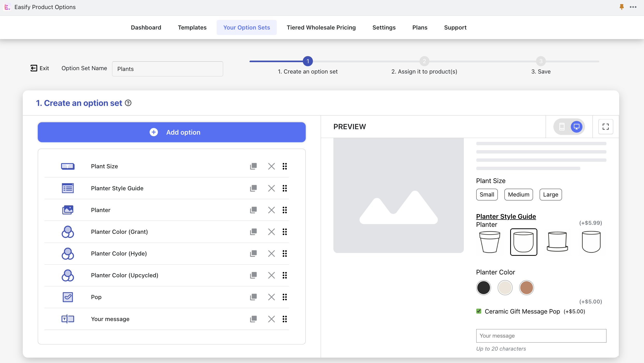This screenshot has width=644, height=363.
Task: Click the Planter Style Guide list icon
Action: pos(67,188)
